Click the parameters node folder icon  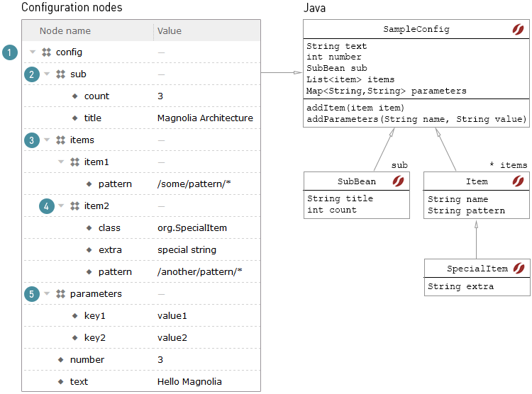[61, 294]
